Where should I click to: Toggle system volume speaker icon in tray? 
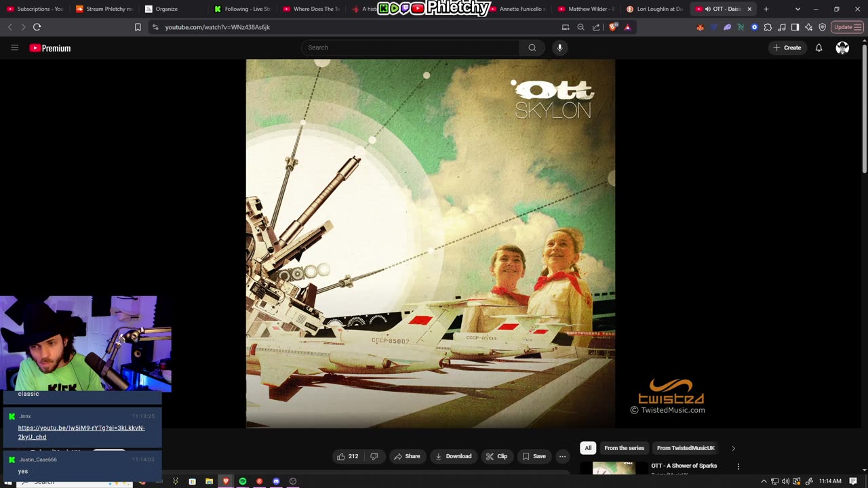click(785, 481)
